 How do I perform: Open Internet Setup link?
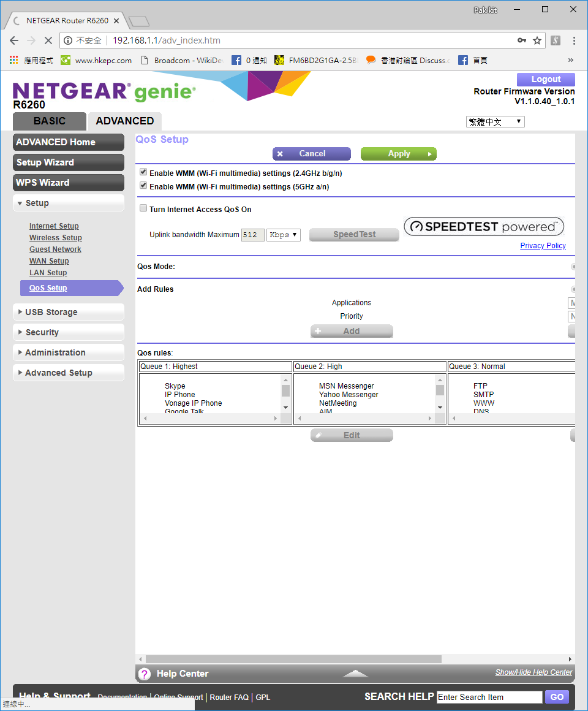54,226
